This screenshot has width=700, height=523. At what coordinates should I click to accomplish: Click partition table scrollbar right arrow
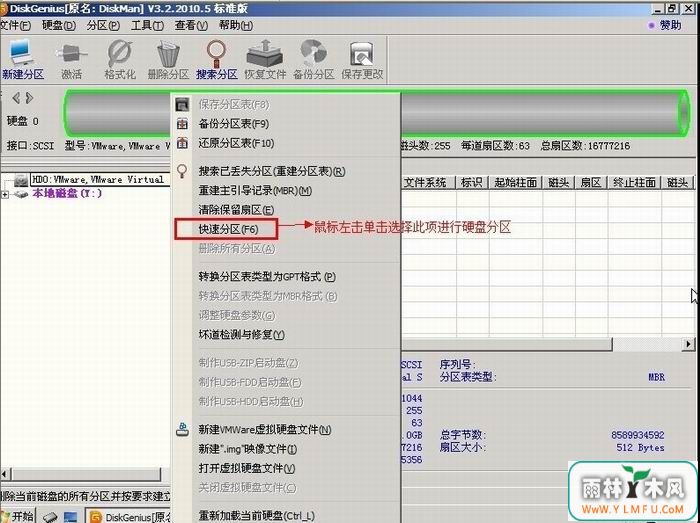point(688,344)
